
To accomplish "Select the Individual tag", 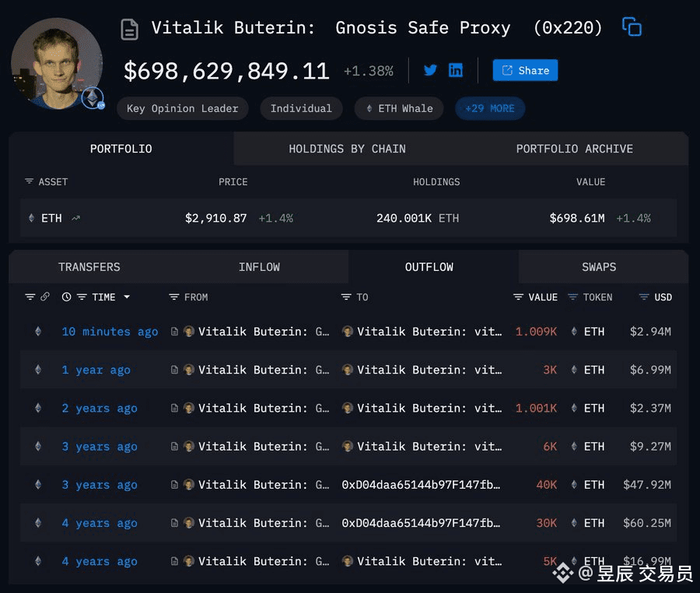I will (x=301, y=108).
